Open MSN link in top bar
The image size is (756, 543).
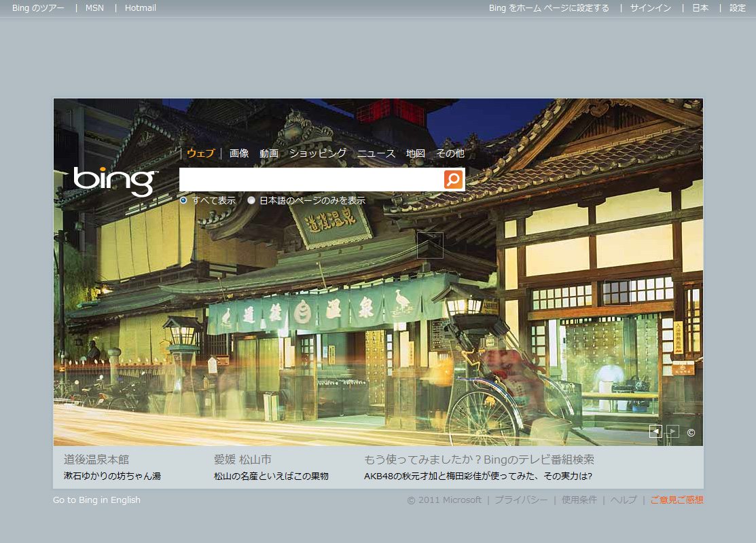click(94, 7)
